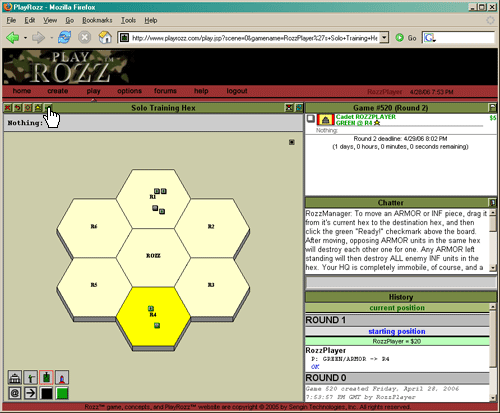The image size is (500, 413).
Task: Pick the black color swatch
Action: point(46,393)
